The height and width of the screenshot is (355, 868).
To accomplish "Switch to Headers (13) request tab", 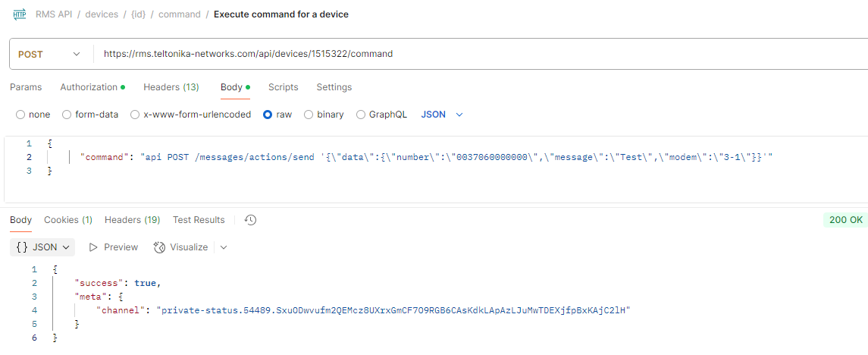I will 171,87.
